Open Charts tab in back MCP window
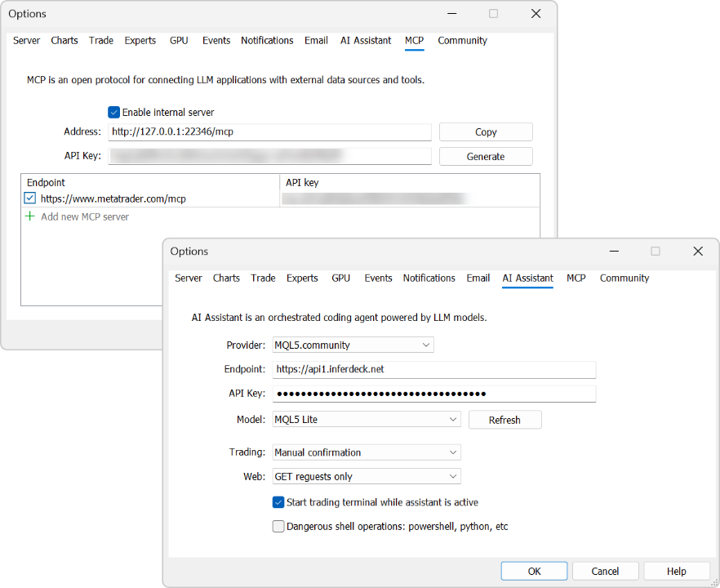Viewport: 720px width, 588px height. tap(64, 41)
